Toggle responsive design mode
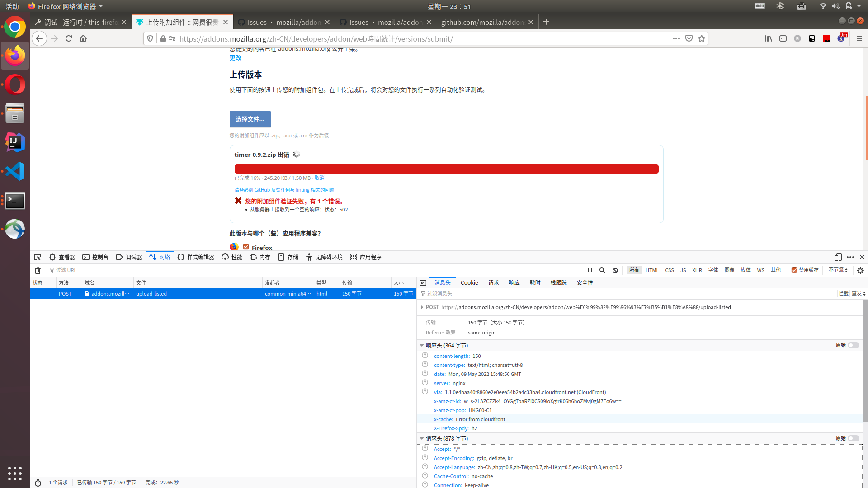 (x=838, y=257)
